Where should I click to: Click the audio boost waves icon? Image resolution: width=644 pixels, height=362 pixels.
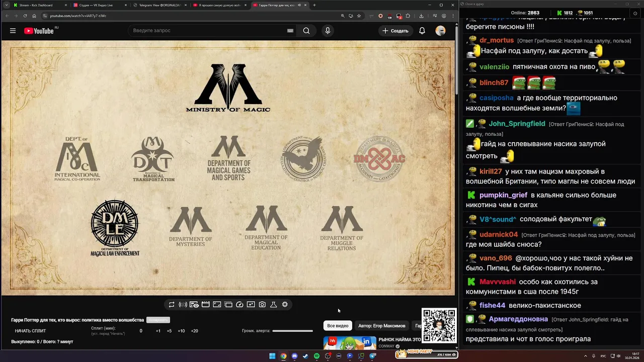(183, 305)
